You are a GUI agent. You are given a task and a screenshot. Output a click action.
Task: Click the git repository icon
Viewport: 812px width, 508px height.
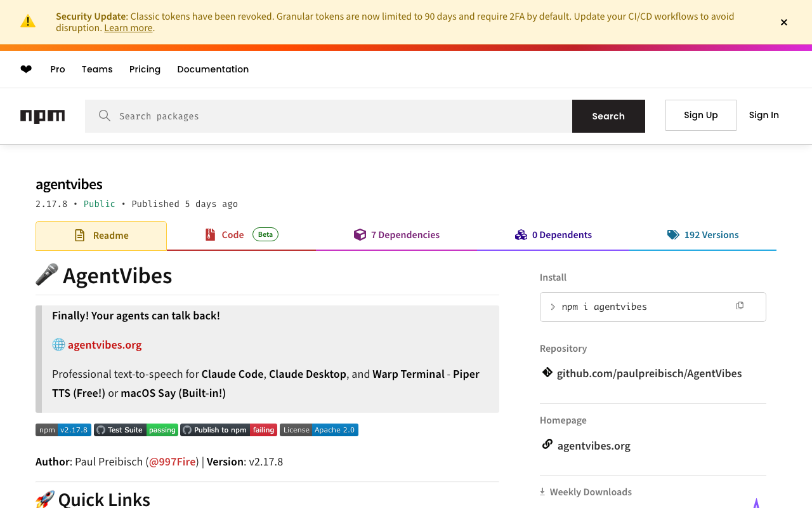point(547,373)
